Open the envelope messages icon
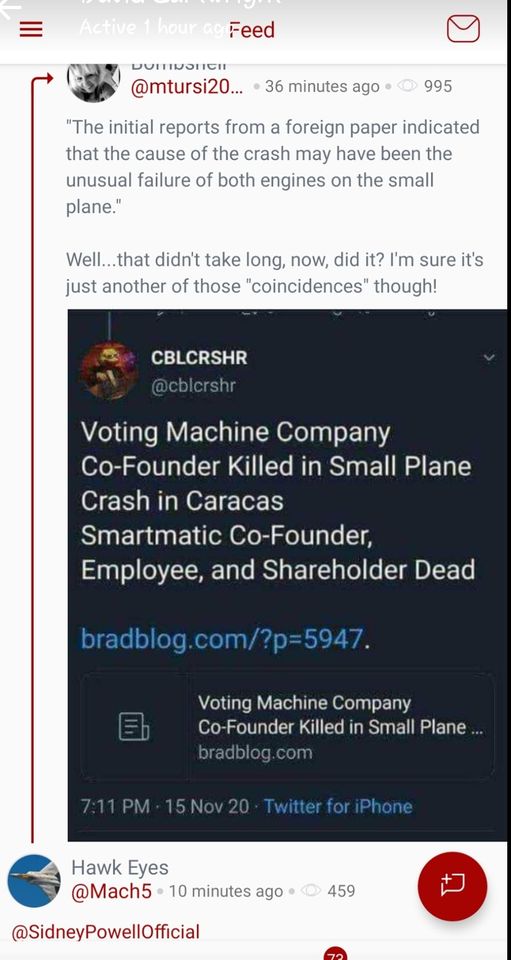Screen dimensions: 511x960 tap(463, 29)
